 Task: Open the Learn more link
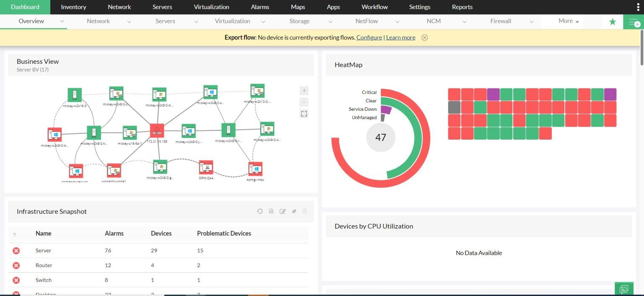tap(400, 37)
